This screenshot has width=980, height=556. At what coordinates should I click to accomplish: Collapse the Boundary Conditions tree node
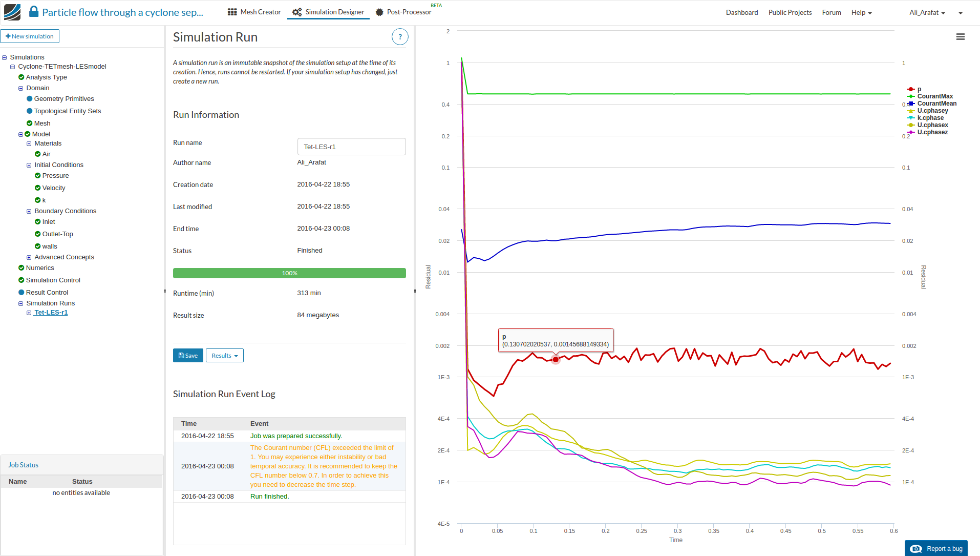click(x=29, y=212)
